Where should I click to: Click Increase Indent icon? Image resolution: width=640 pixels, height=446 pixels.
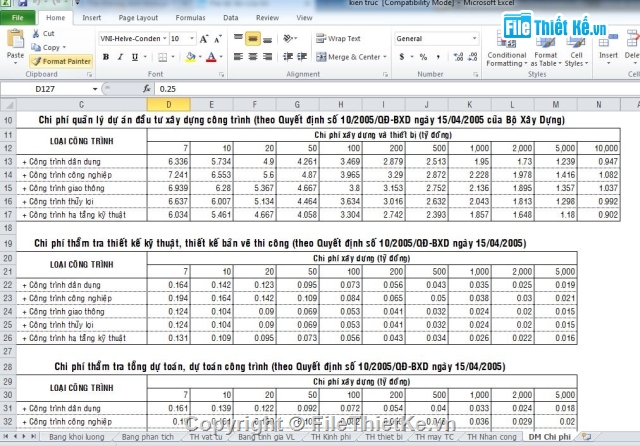coord(302,57)
